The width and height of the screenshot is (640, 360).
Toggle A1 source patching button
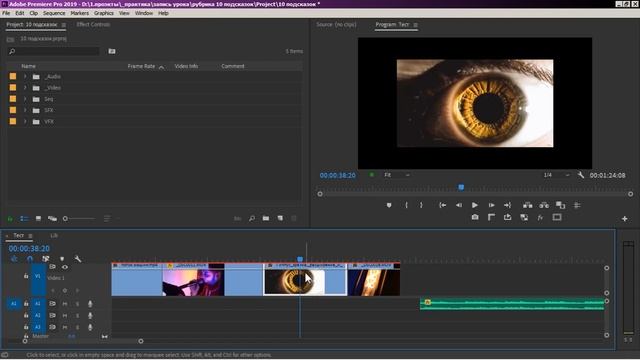[x=13, y=304]
